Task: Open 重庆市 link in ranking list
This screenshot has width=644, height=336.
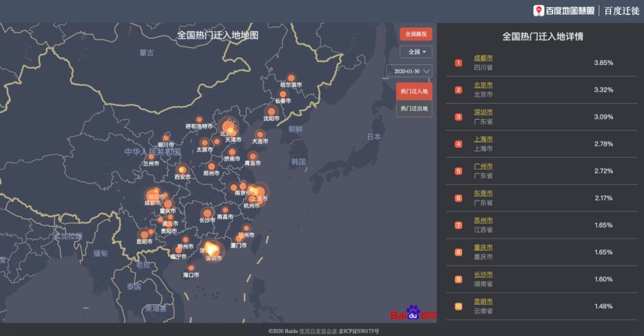Action: point(483,248)
